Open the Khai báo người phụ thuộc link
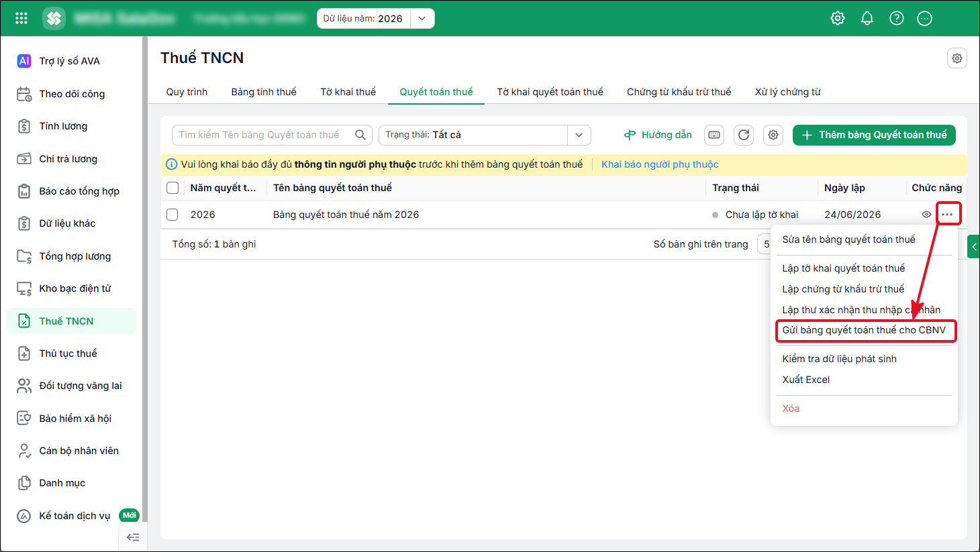This screenshot has width=980, height=552. tap(660, 164)
